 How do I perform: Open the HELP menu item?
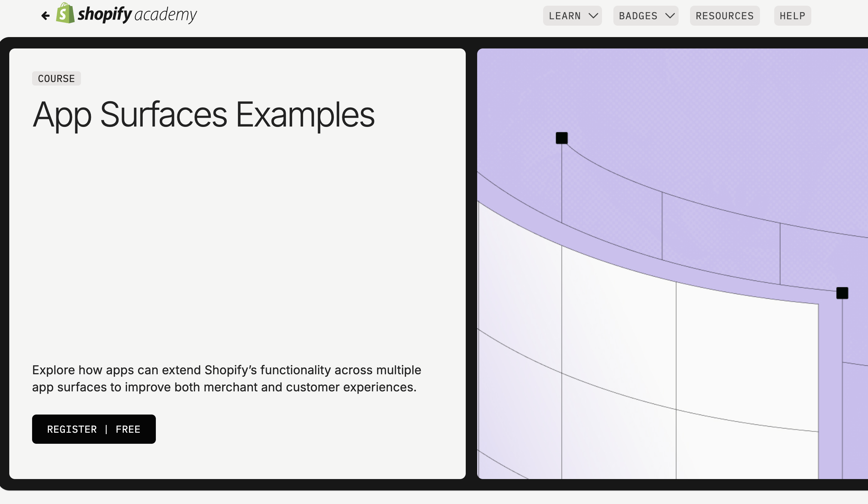click(792, 16)
